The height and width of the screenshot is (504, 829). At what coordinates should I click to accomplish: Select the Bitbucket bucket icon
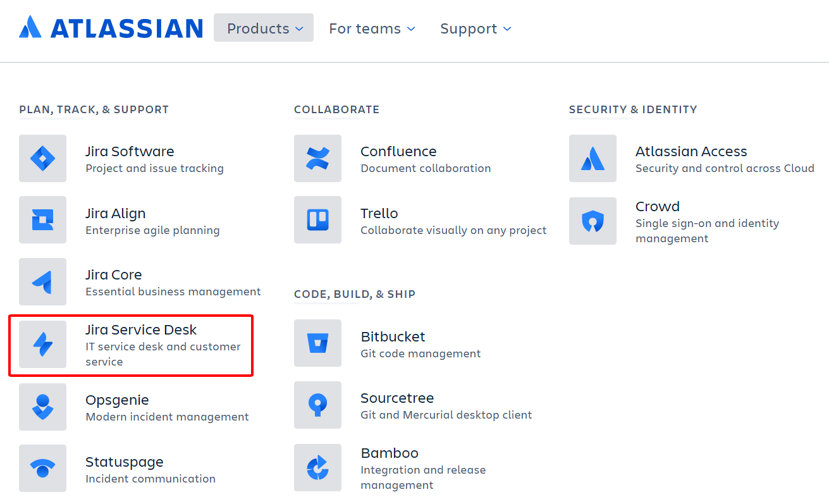click(x=317, y=343)
